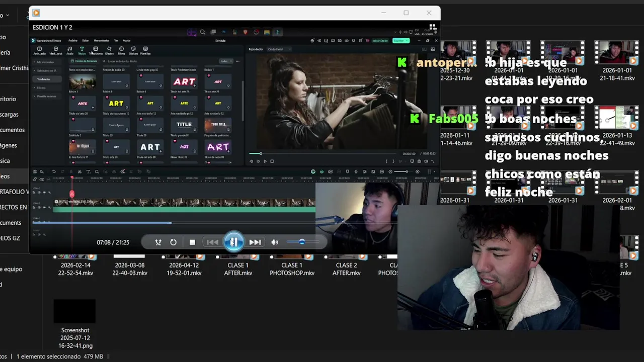Image resolution: width=644 pixels, height=362 pixels.
Task: Open the Calidad total quality dropdown
Action: 279,49
